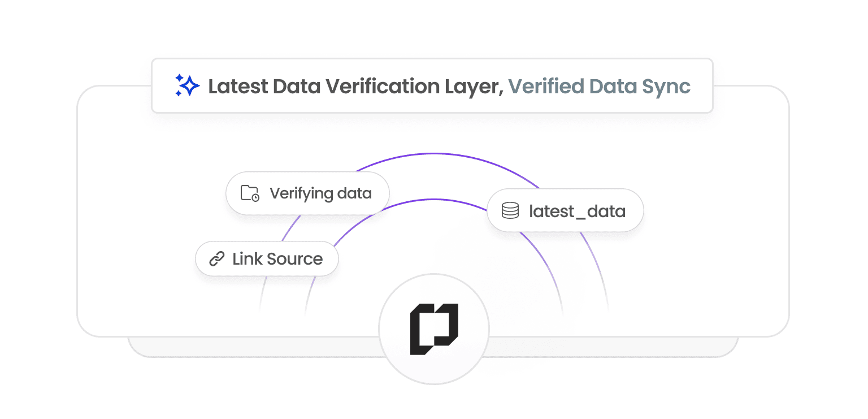Click the gray "Verified Data Sync" text
This screenshot has height=419, width=868.
[x=600, y=87]
